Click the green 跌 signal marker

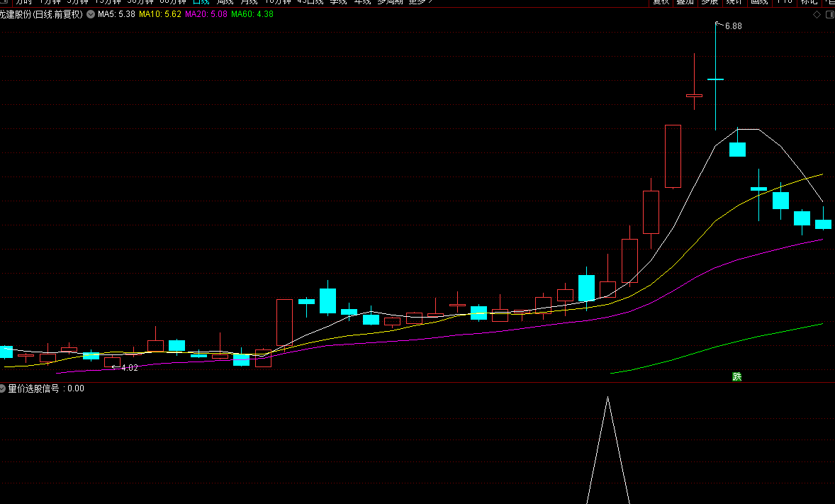click(x=737, y=377)
